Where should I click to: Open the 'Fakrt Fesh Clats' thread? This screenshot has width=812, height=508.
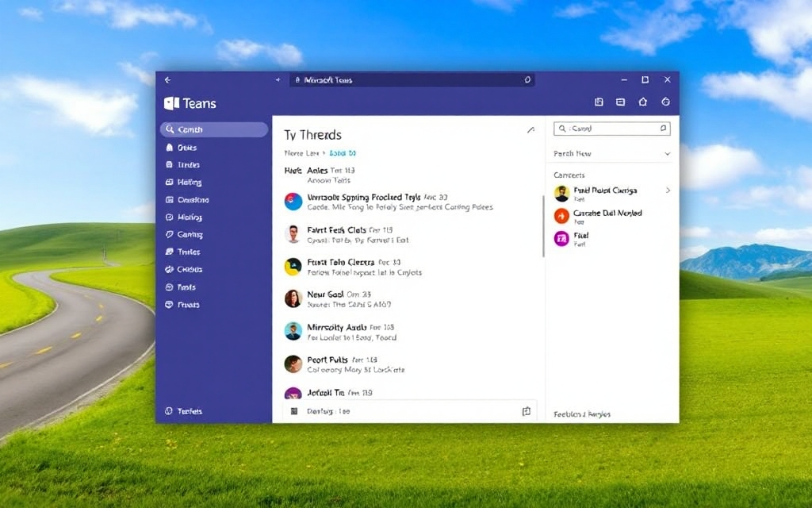pyautogui.click(x=409, y=234)
